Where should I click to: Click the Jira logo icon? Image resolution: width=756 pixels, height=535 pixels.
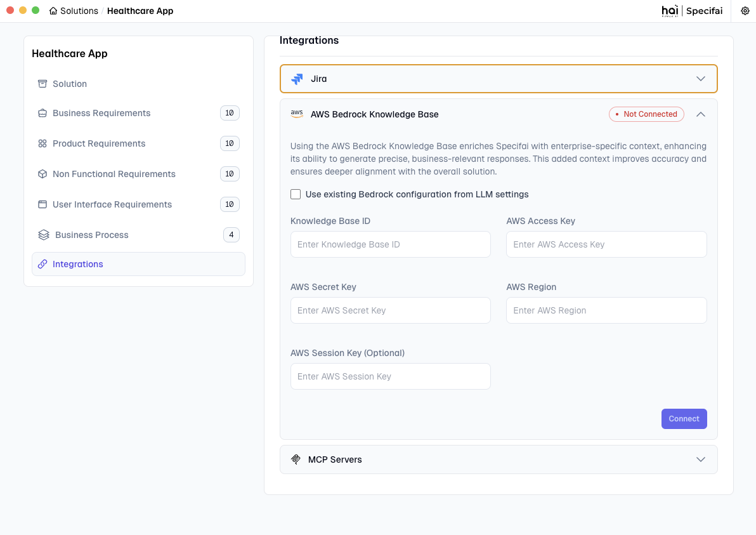pos(297,79)
